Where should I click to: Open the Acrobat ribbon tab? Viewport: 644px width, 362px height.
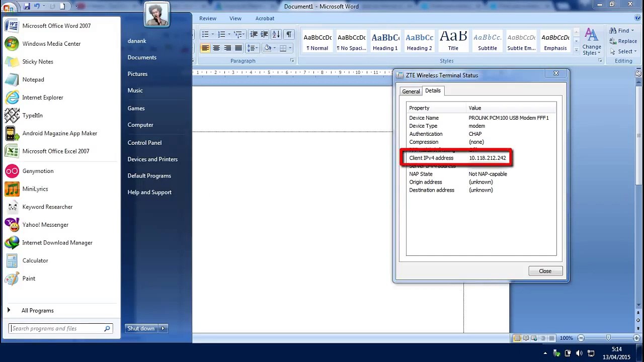(x=265, y=18)
